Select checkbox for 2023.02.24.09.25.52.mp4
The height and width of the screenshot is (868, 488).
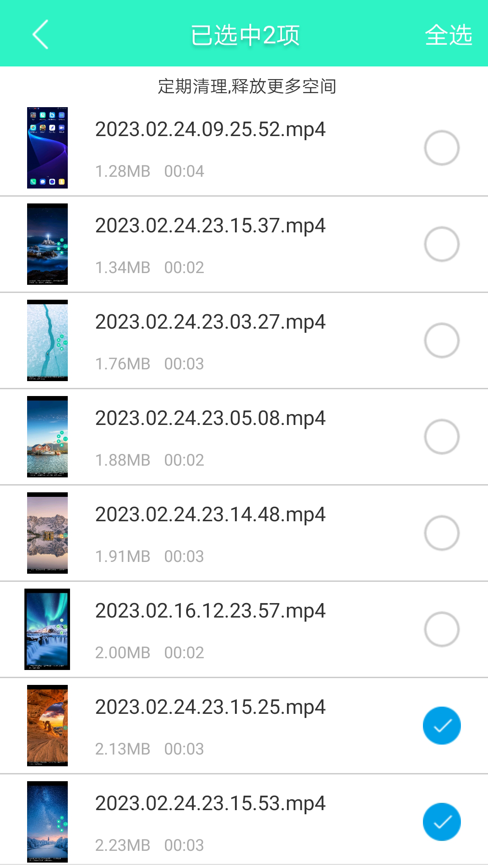pyautogui.click(x=442, y=148)
